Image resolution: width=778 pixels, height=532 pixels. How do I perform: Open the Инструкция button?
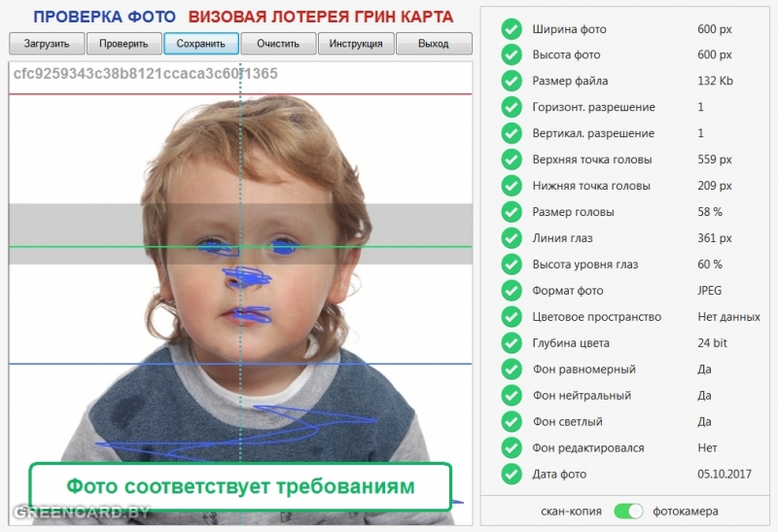coord(356,44)
